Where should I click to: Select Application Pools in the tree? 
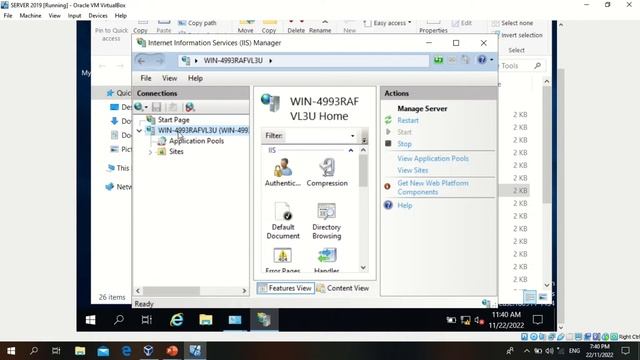point(196,141)
